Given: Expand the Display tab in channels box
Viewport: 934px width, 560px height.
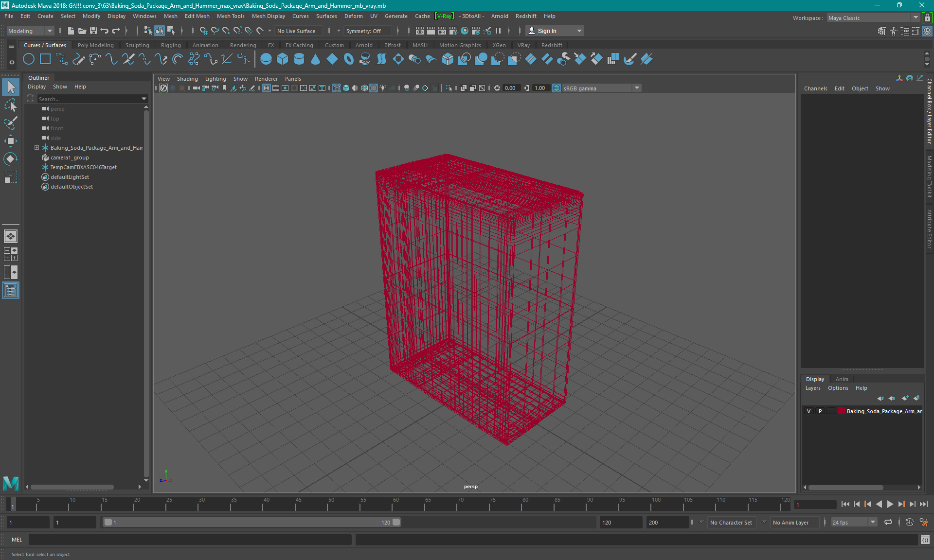Looking at the screenshot, I should (x=815, y=379).
